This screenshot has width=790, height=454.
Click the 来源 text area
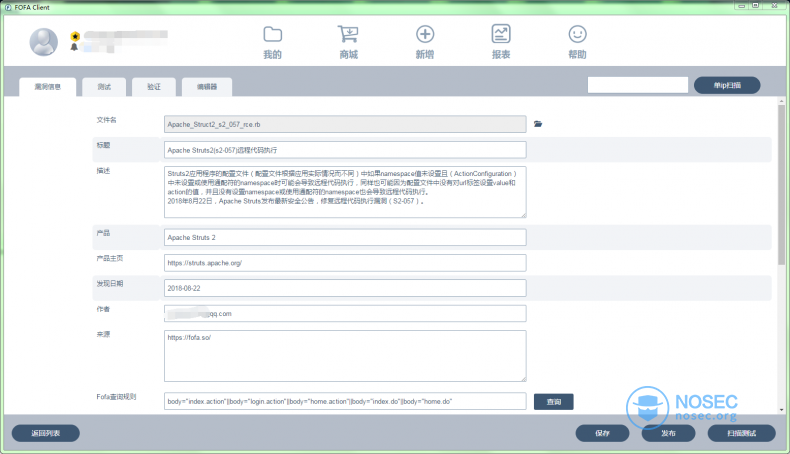click(x=345, y=356)
